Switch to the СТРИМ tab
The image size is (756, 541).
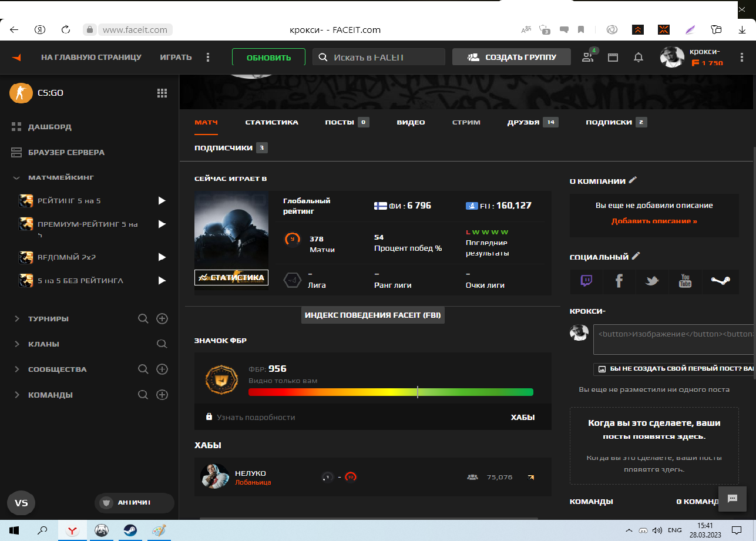pyautogui.click(x=466, y=122)
